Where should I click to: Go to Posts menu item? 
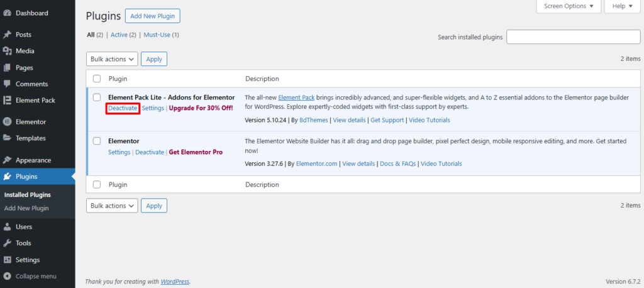[23, 35]
